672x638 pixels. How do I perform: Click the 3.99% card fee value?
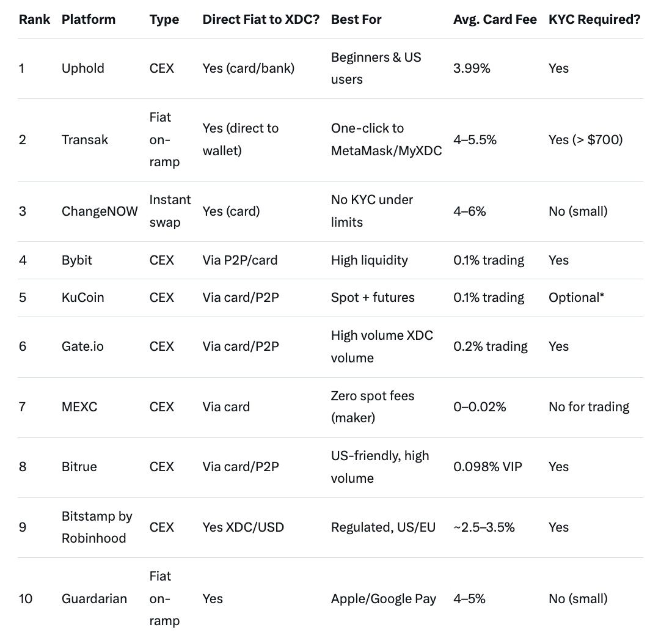(x=472, y=68)
